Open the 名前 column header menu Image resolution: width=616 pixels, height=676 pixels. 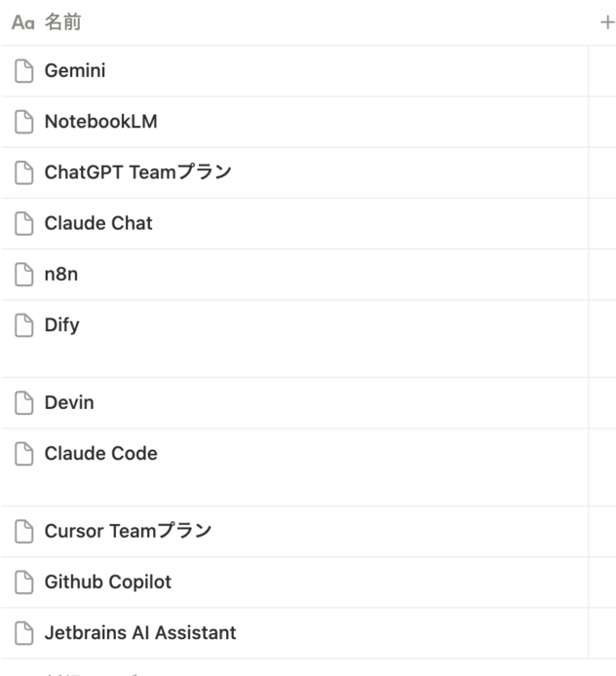(x=62, y=22)
